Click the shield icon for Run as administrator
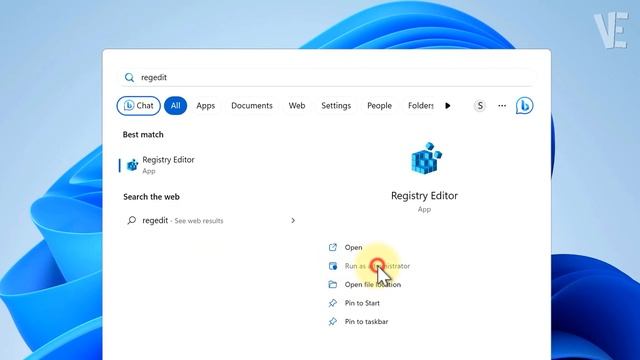This screenshot has width=640, height=360. (333, 266)
